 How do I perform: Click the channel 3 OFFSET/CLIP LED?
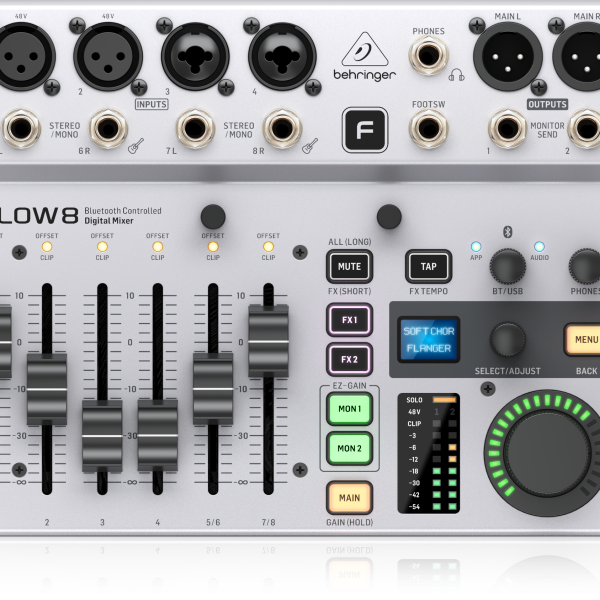tap(102, 246)
